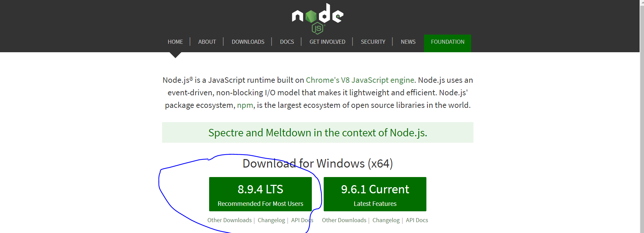Open the ABOUT nav item
The width and height of the screenshot is (644, 233).
tap(207, 42)
